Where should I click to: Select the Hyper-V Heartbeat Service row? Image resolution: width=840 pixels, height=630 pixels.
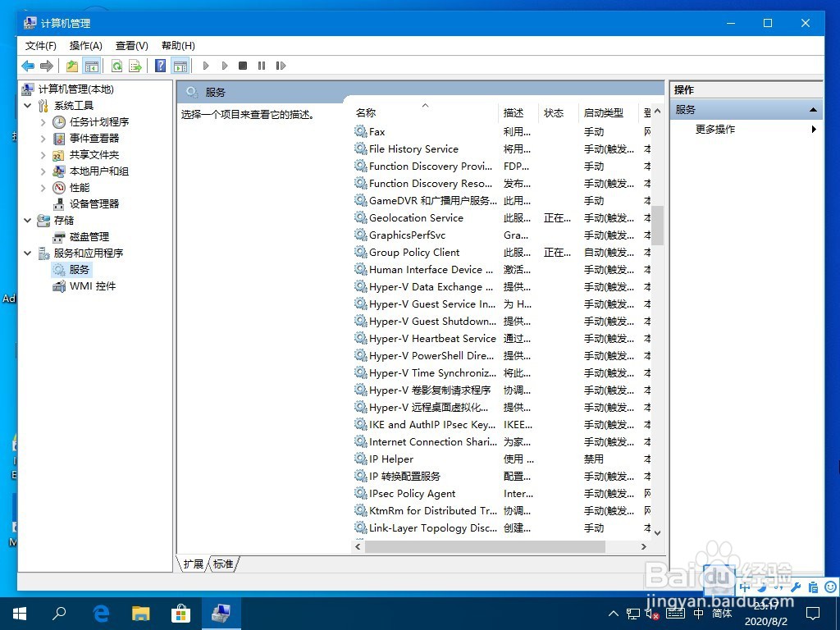pyautogui.click(x=502, y=339)
